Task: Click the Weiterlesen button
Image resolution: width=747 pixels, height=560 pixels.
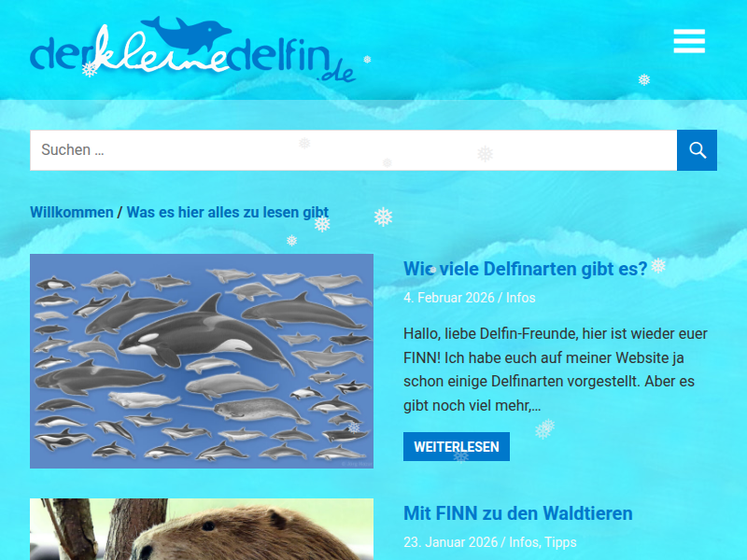Action: 457,447
